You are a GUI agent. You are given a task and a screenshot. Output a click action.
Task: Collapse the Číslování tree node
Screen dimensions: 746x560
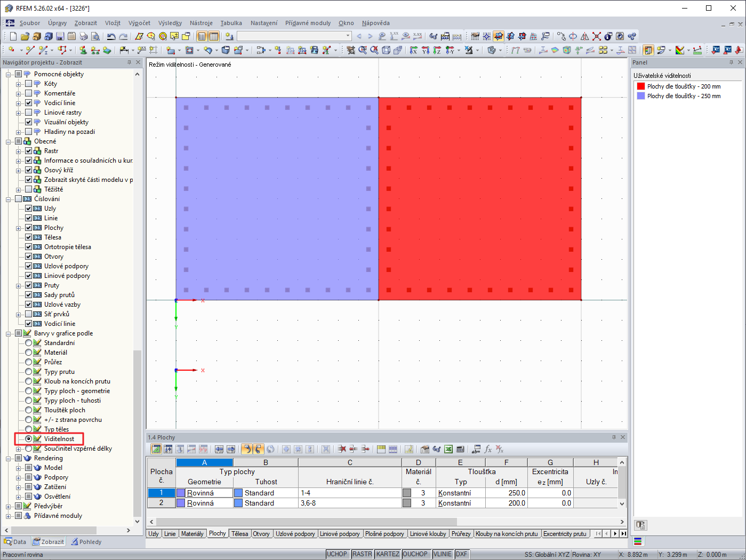pos(9,199)
